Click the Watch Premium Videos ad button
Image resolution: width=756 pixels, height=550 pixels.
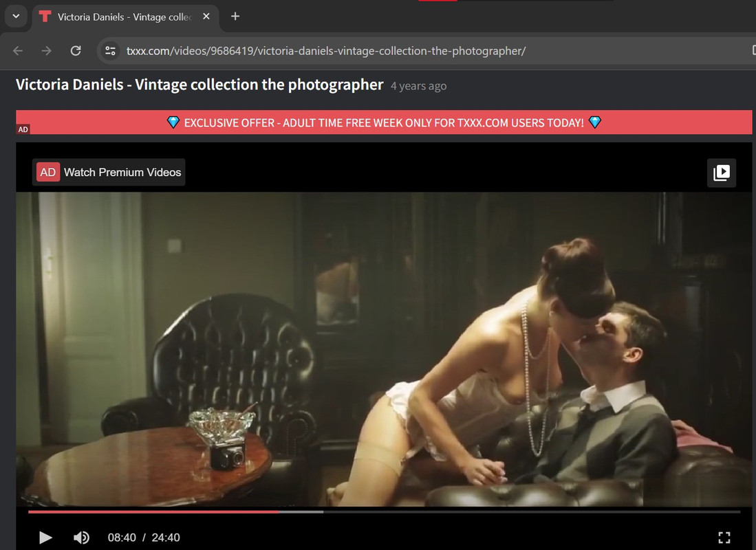click(109, 172)
